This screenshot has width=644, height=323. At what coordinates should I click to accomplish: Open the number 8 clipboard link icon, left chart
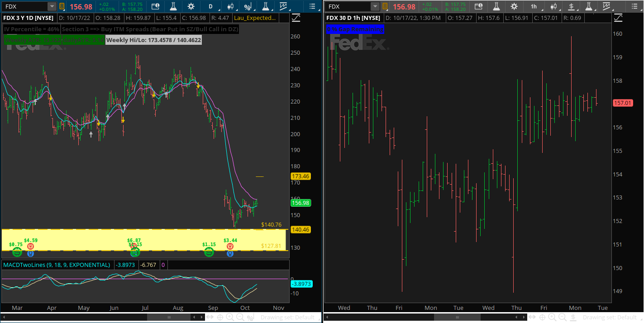pyautogui.click(x=62, y=6)
